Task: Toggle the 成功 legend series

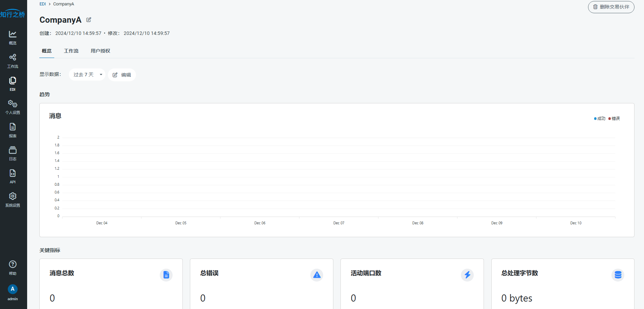Action: 600,119
